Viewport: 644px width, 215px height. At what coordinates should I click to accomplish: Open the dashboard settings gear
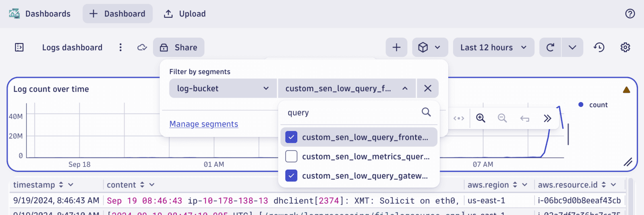(x=625, y=48)
